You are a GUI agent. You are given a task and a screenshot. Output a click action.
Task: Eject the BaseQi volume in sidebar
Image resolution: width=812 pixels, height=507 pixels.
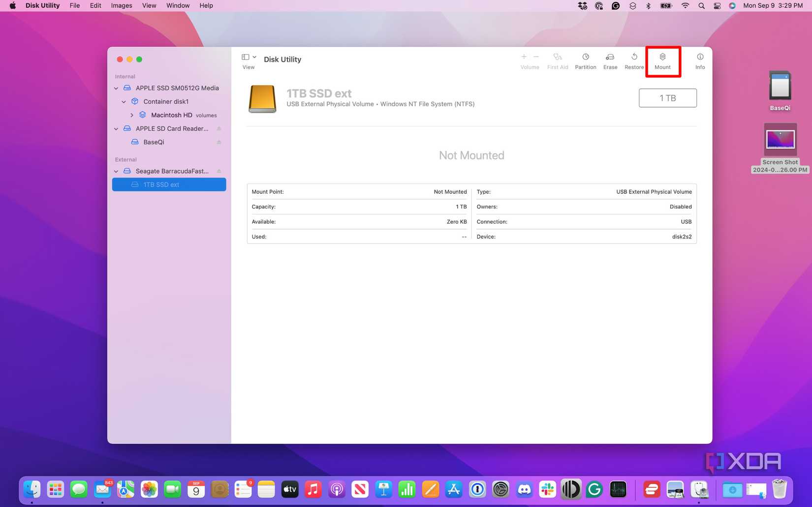pyautogui.click(x=219, y=142)
